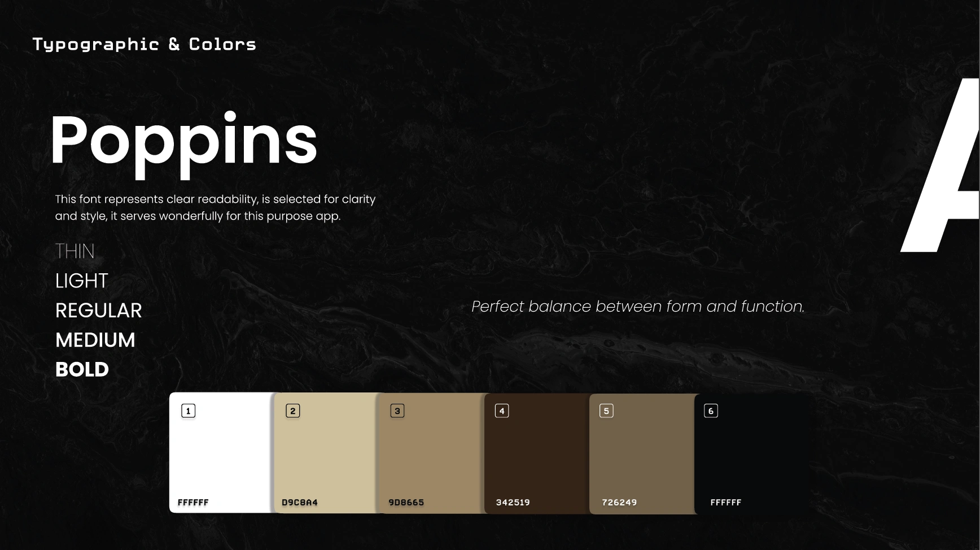Click the number 3 badge on tan swatch
980x550 pixels.
(397, 411)
